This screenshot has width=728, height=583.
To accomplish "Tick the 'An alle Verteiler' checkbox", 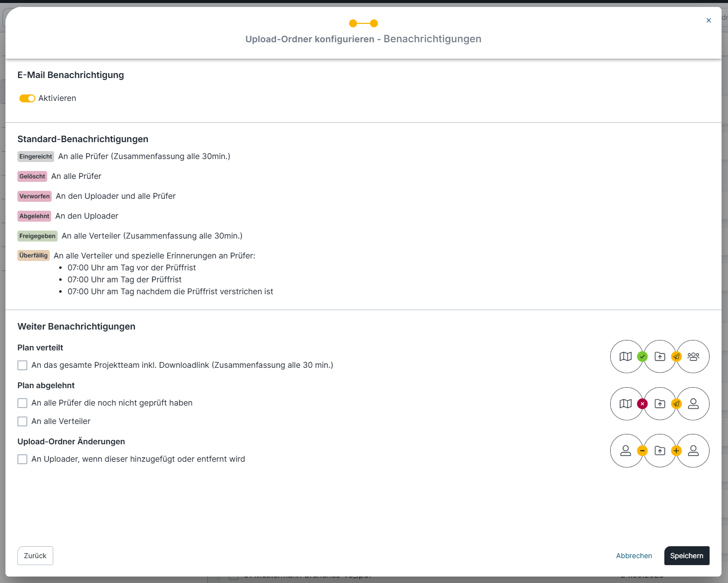I will point(22,421).
